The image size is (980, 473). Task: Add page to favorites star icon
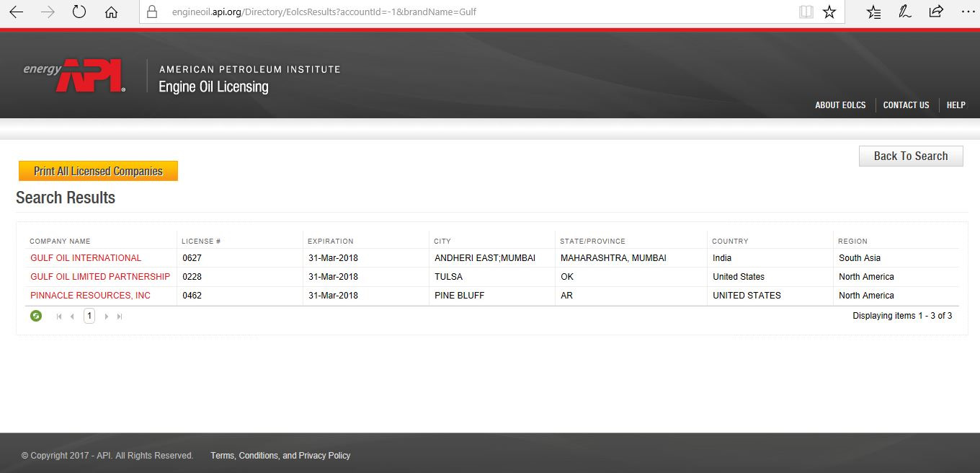[829, 12]
